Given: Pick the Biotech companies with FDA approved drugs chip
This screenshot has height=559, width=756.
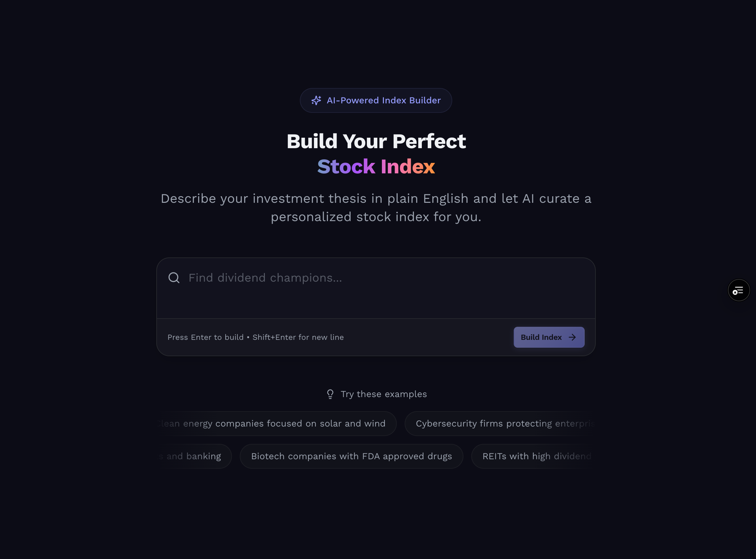Looking at the screenshot, I should pyautogui.click(x=352, y=457).
